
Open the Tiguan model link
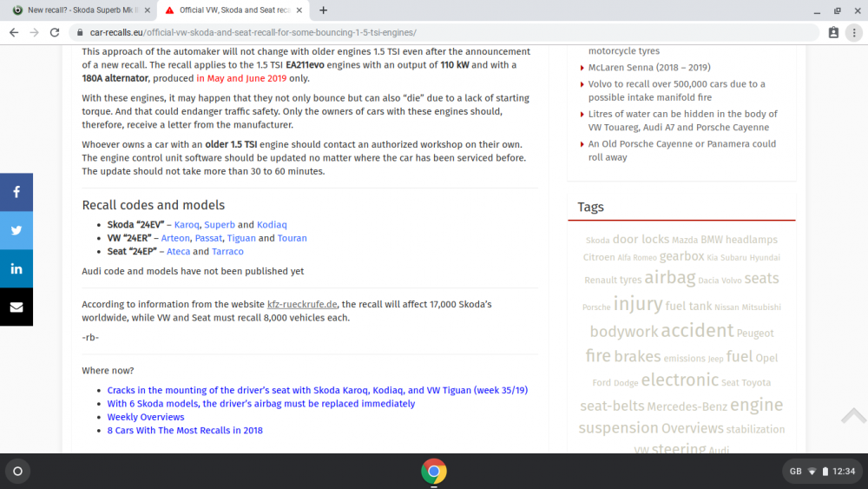(x=241, y=238)
